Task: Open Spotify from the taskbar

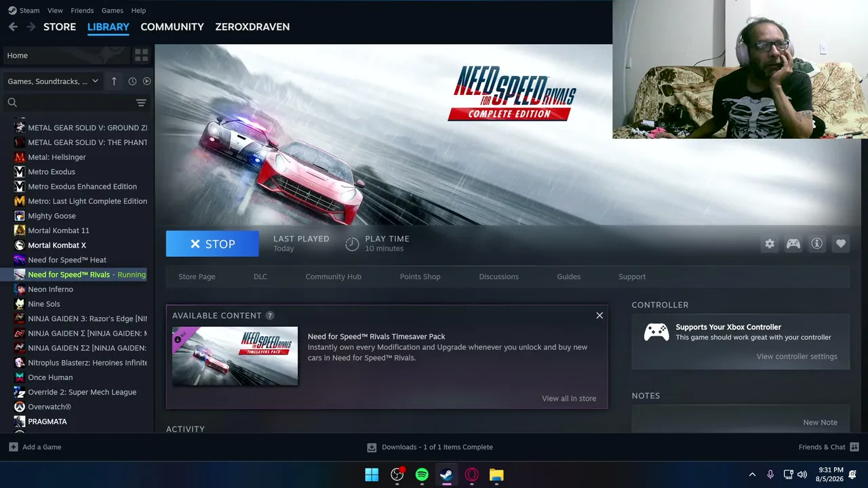Action: [422, 475]
